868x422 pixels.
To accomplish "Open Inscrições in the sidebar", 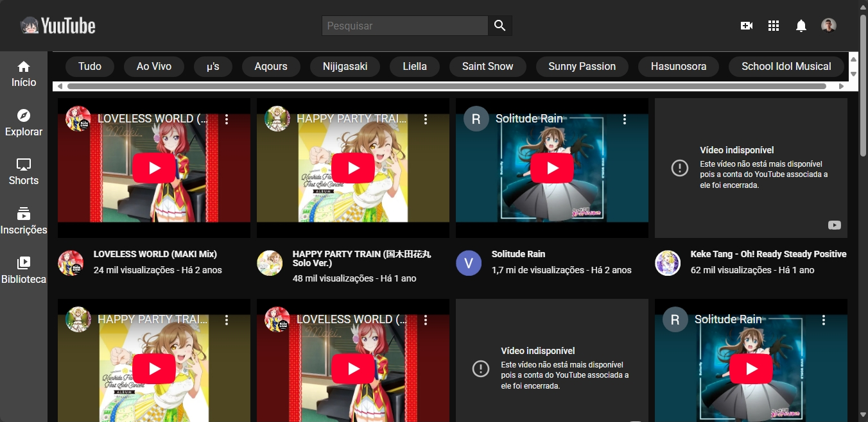I will [24, 221].
